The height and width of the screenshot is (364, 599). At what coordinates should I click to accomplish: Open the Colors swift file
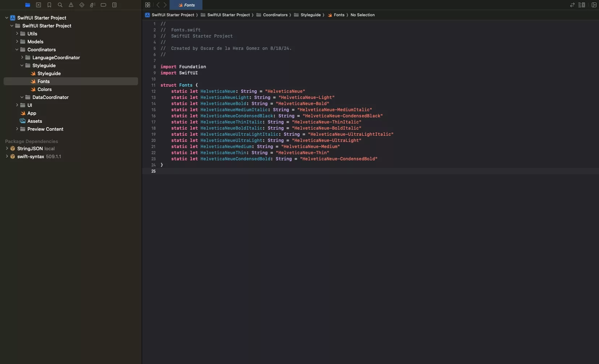44,89
